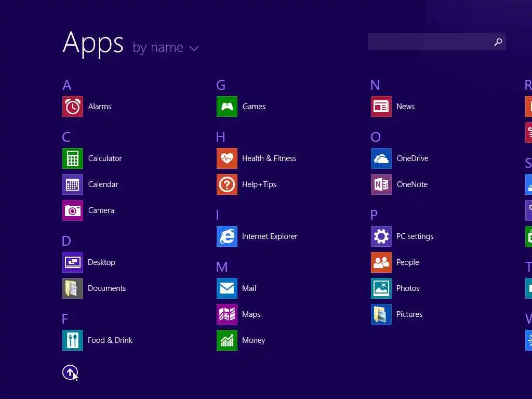Select the letter P group header
The width and height of the screenshot is (532, 399).
coord(374,215)
